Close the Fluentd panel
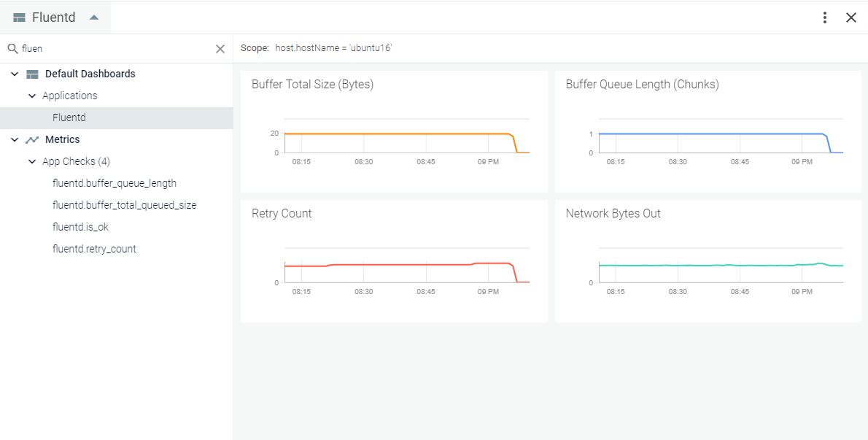Screen dimensions: 868x440 (851, 18)
